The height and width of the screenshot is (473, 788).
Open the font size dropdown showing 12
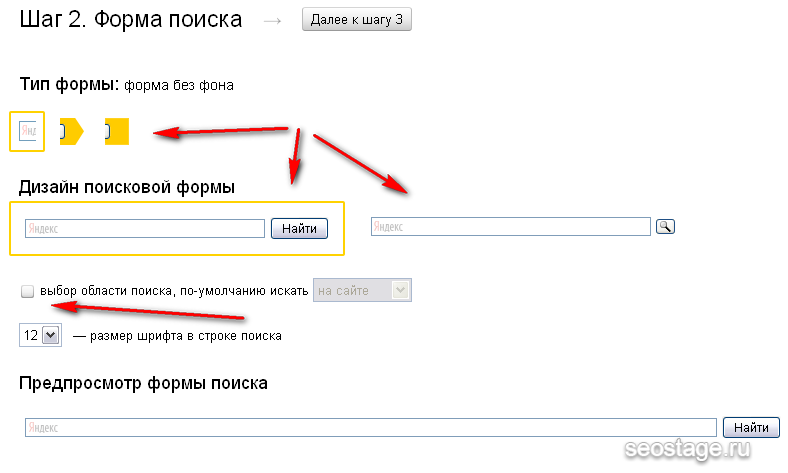tap(40, 336)
